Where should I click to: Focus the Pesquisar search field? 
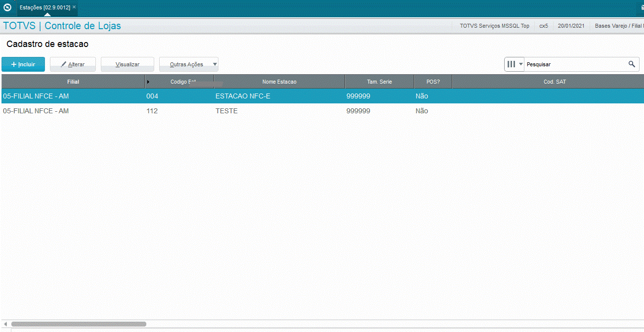click(x=575, y=64)
